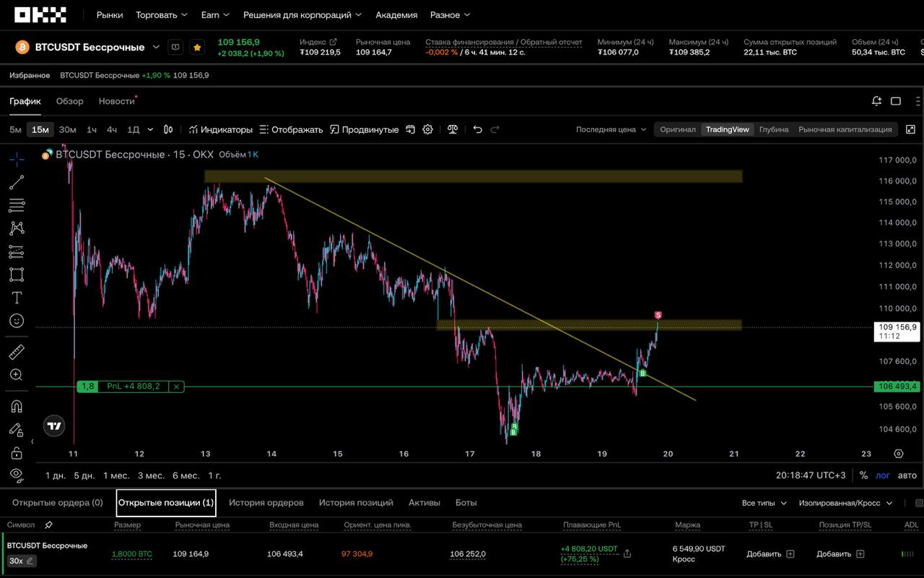Image resolution: width=924 pixels, height=578 pixels.
Task: Open the "Индикаторы" indicators button
Action: coord(221,129)
